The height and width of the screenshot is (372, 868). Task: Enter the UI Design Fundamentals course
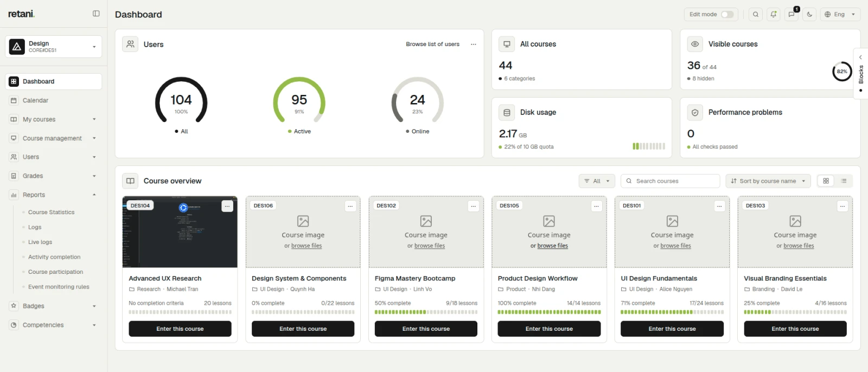point(672,329)
